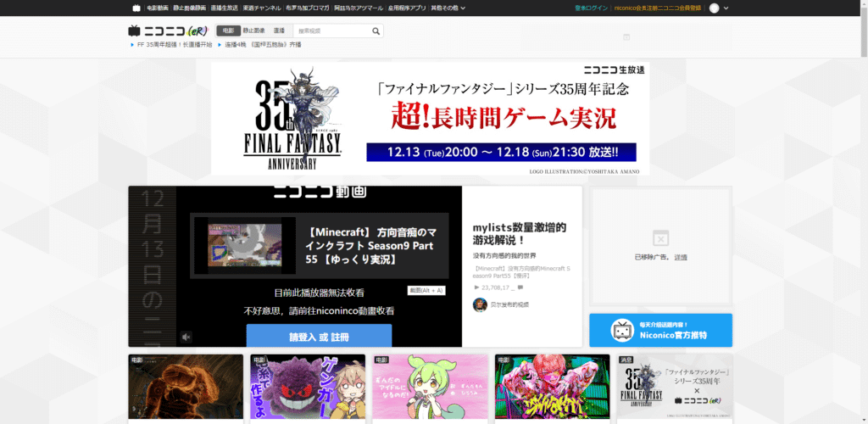The image size is (868, 424).
Task: Open 电影動画 in the top navigation
Action: [x=158, y=8]
